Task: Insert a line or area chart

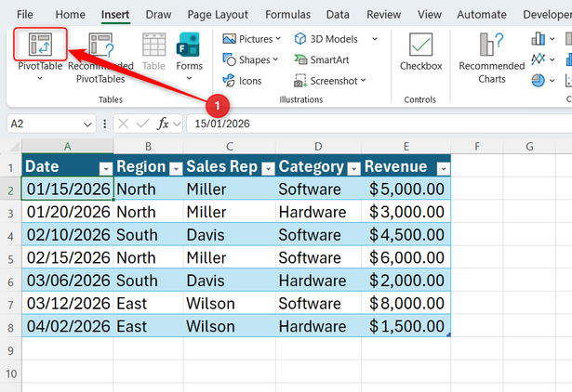Action: [539, 59]
